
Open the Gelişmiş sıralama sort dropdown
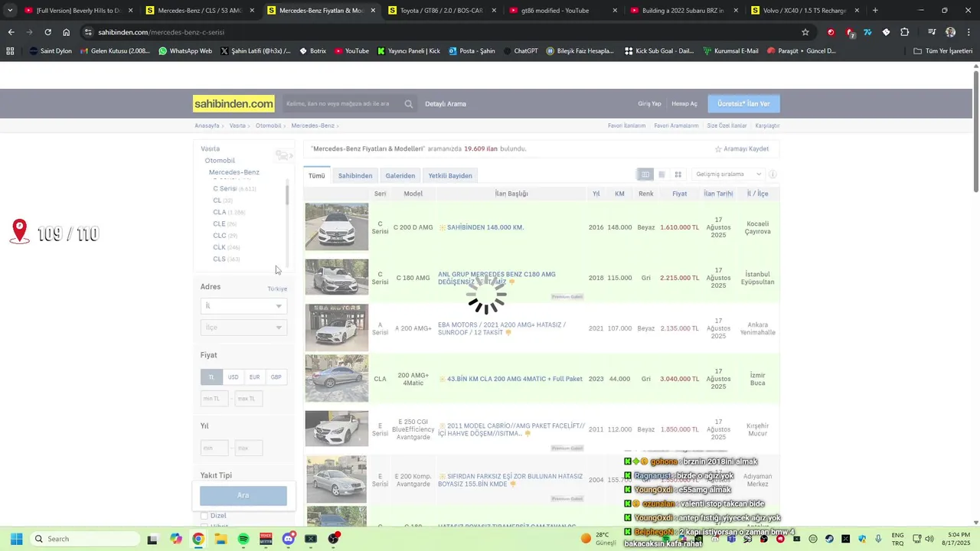coord(728,174)
